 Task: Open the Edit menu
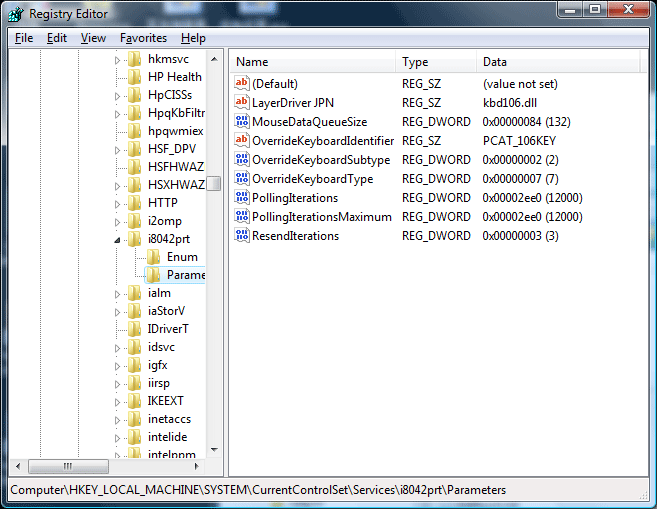pyautogui.click(x=57, y=38)
